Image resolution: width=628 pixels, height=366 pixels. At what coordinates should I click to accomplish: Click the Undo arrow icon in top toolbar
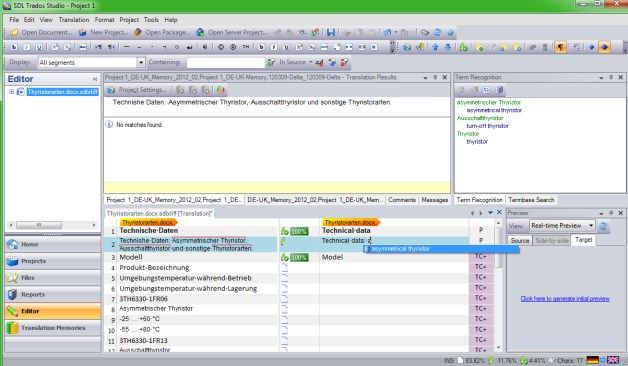pos(387,32)
